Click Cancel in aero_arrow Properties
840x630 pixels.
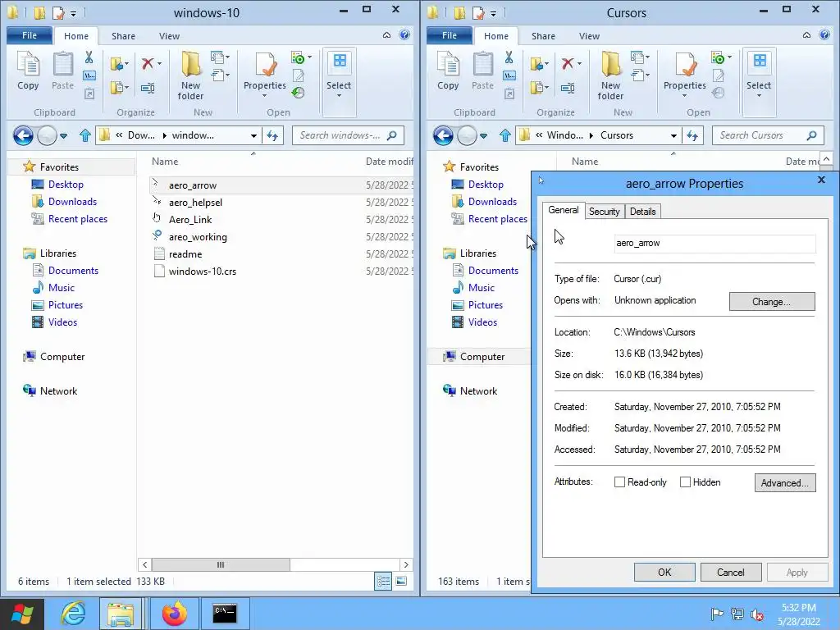tap(731, 572)
